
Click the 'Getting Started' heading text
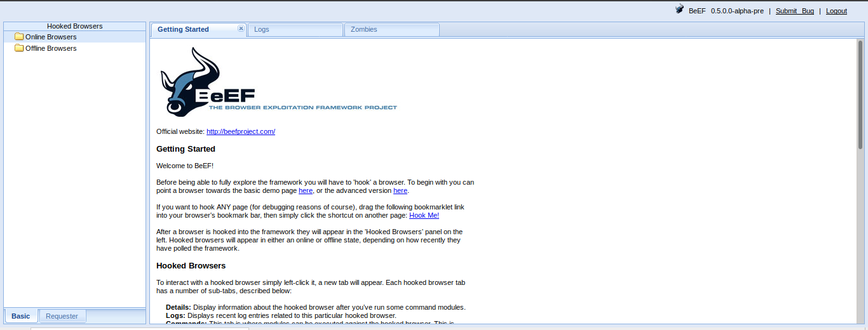tap(186, 149)
